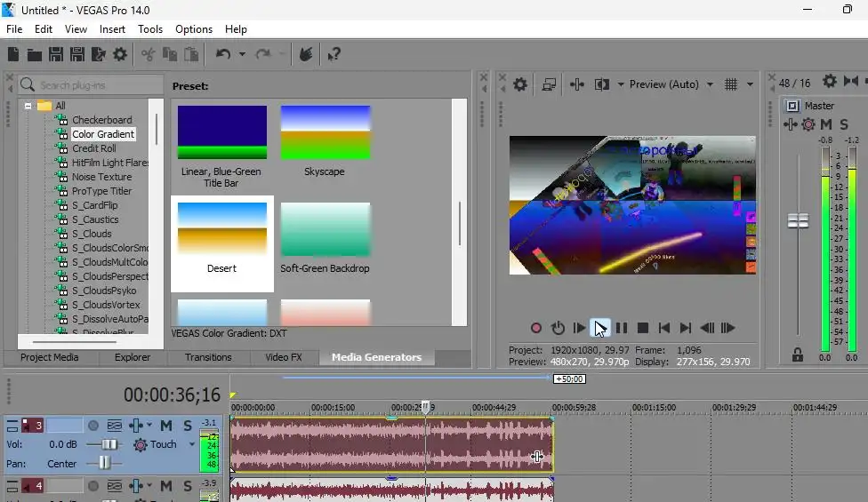
Task: Click the Master volume fader
Action: pyautogui.click(x=798, y=221)
